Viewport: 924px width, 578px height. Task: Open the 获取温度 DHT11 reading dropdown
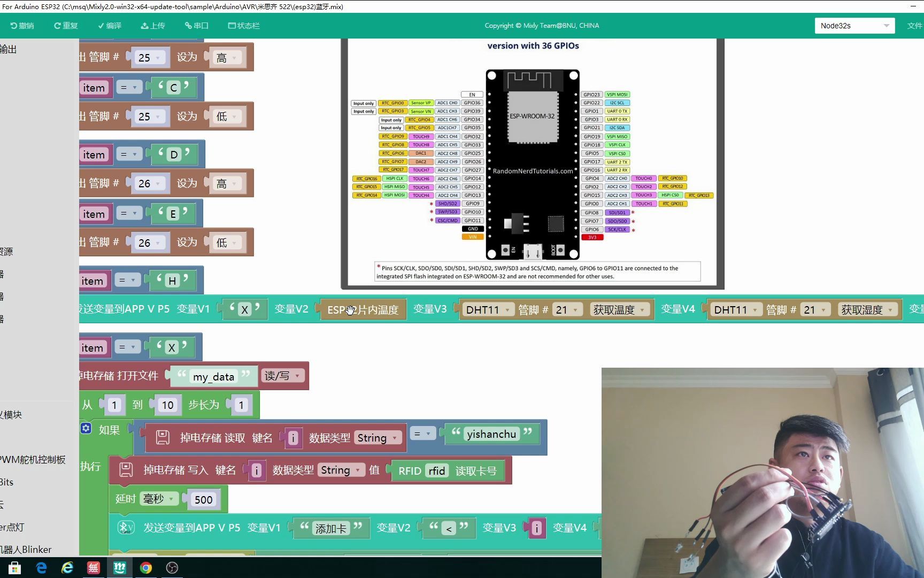pos(620,309)
